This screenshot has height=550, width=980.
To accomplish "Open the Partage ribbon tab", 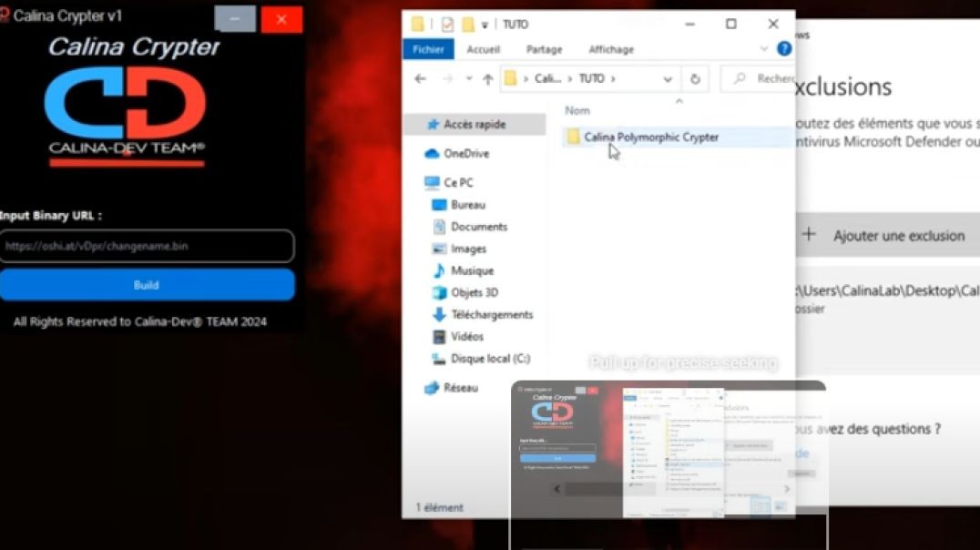I will pyautogui.click(x=544, y=49).
